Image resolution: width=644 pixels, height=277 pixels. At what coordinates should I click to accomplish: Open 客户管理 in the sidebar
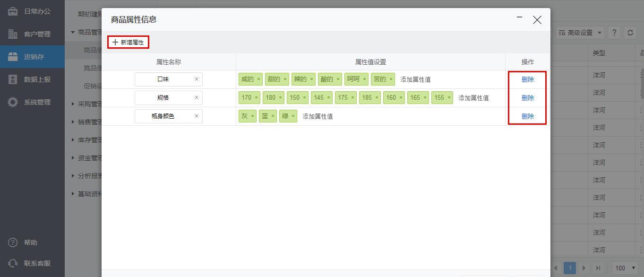point(37,34)
